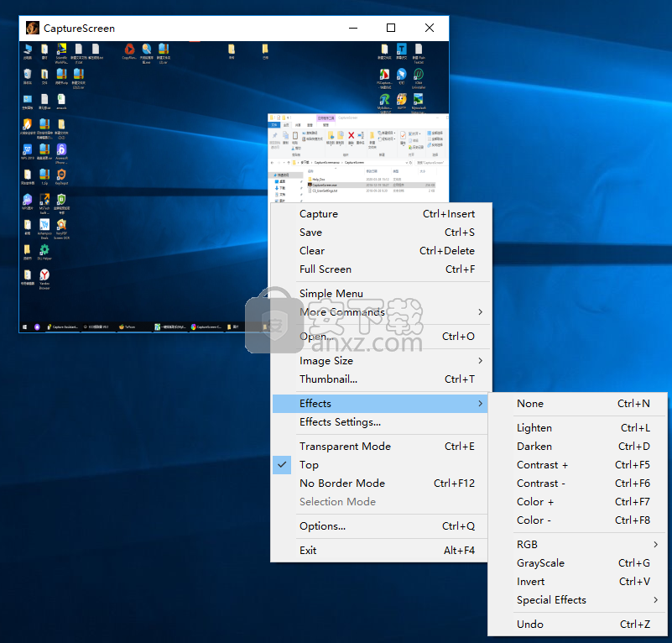
Task: Apply the Lighten effect
Action: point(578,427)
